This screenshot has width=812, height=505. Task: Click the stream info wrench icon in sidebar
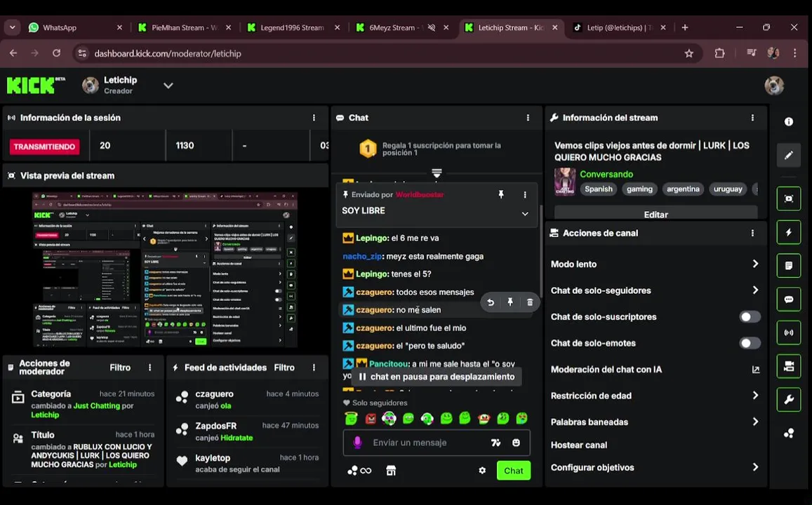click(x=788, y=400)
